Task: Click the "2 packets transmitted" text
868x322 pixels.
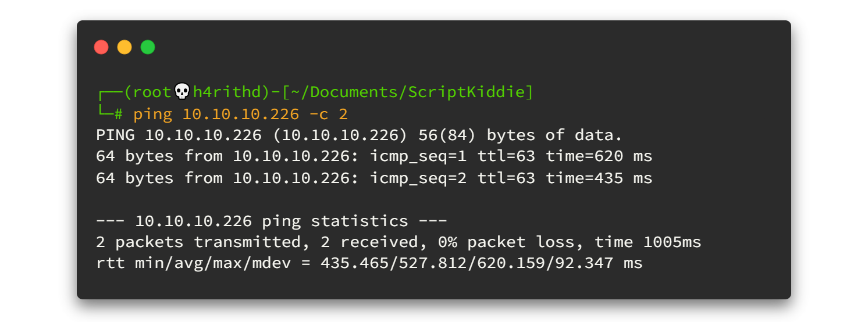Action: click(198, 242)
